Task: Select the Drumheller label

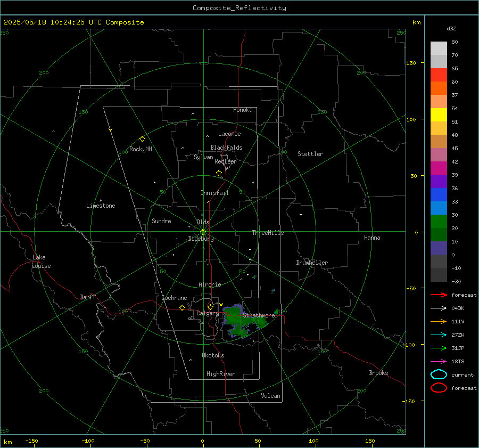Action: tap(312, 263)
